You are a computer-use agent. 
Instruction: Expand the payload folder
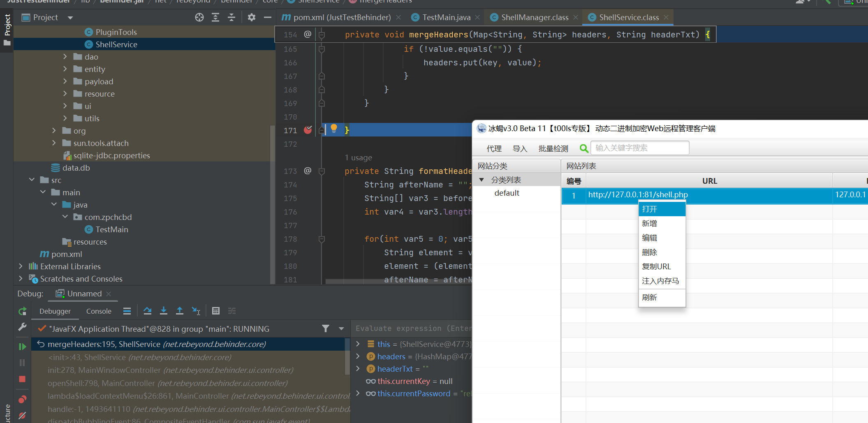65,81
